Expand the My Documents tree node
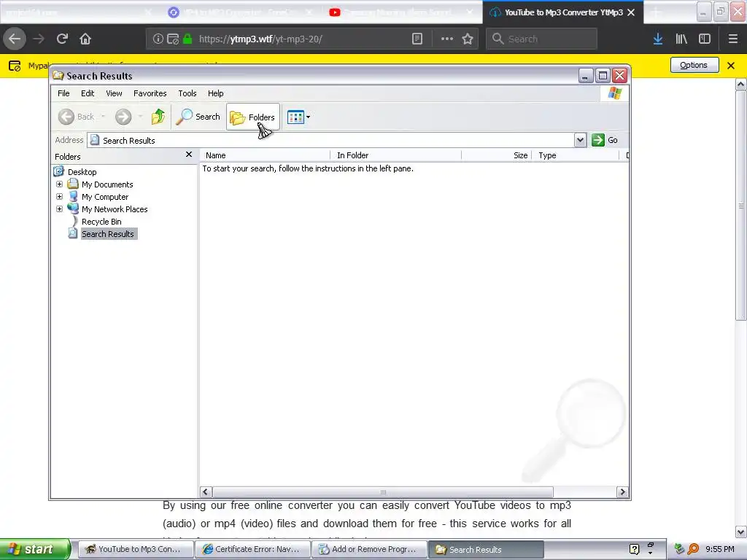The width and height of the screenshot is (747, 560). (59, 184)
